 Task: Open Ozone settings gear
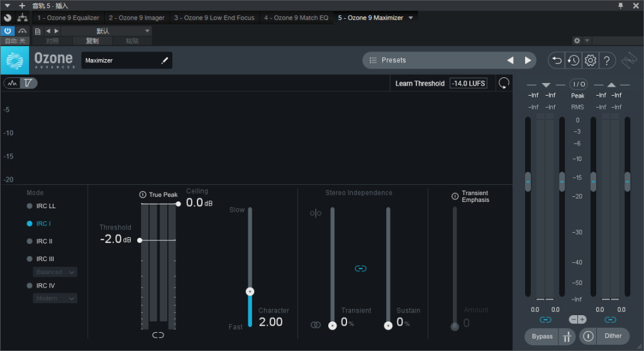pos(591,60)
